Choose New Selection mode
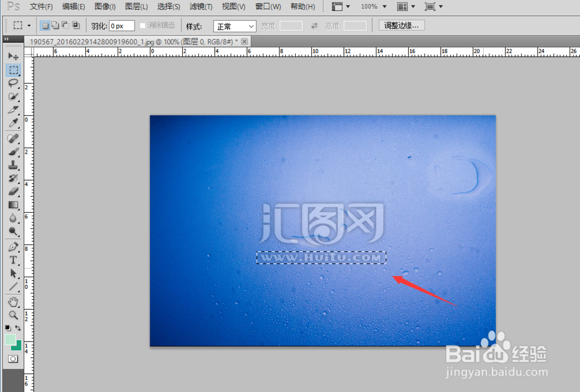580x392 pixels. [x=45, y=26]
